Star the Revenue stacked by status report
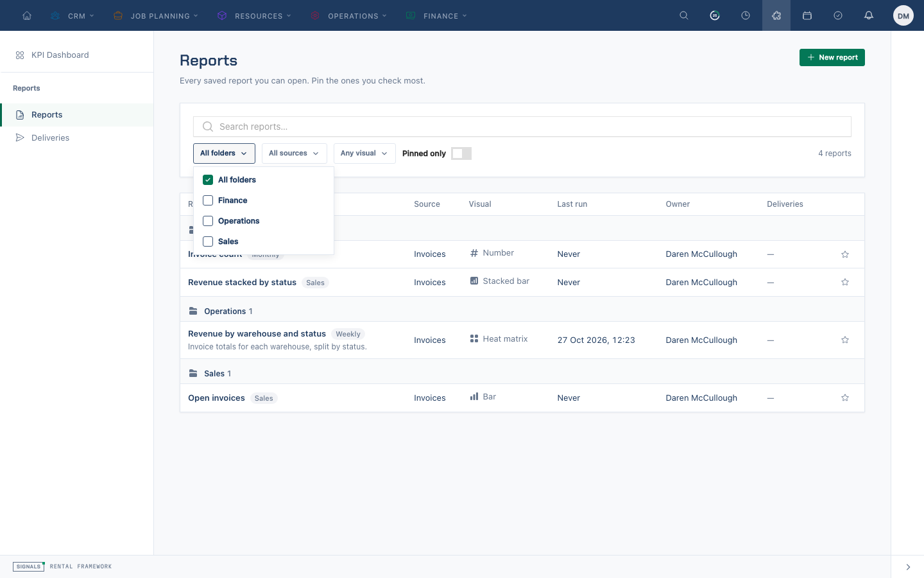924x578 pixels. tap(845, 282)
